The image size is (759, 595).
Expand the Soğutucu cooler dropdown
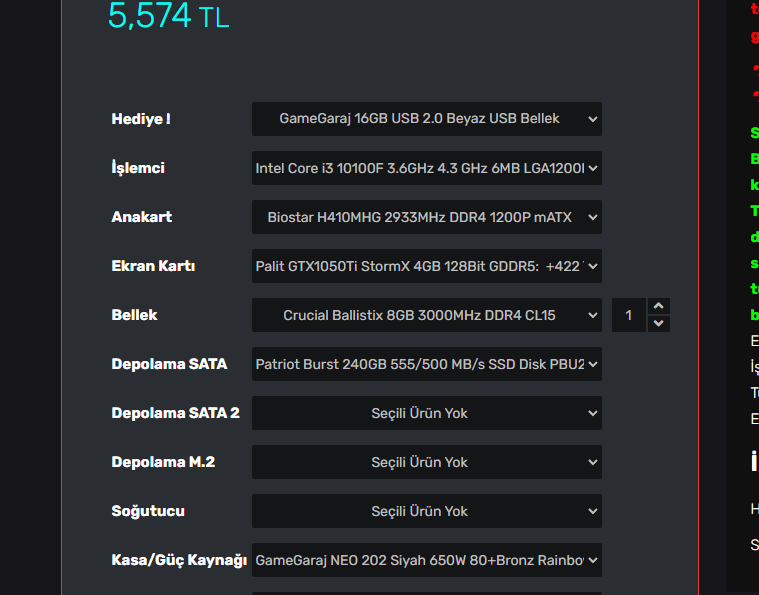coord(420,511)
